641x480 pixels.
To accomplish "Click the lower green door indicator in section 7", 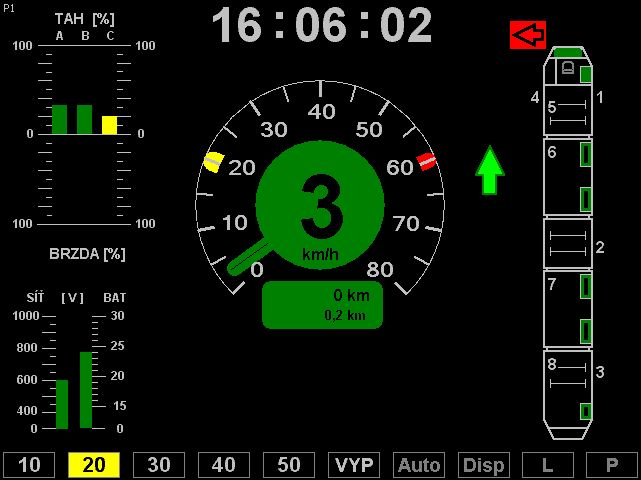I will click(x=586, y=330).
